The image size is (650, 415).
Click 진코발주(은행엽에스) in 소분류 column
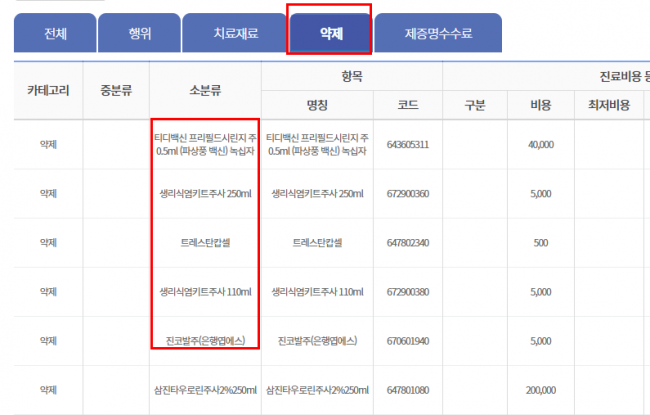point(205,341)
